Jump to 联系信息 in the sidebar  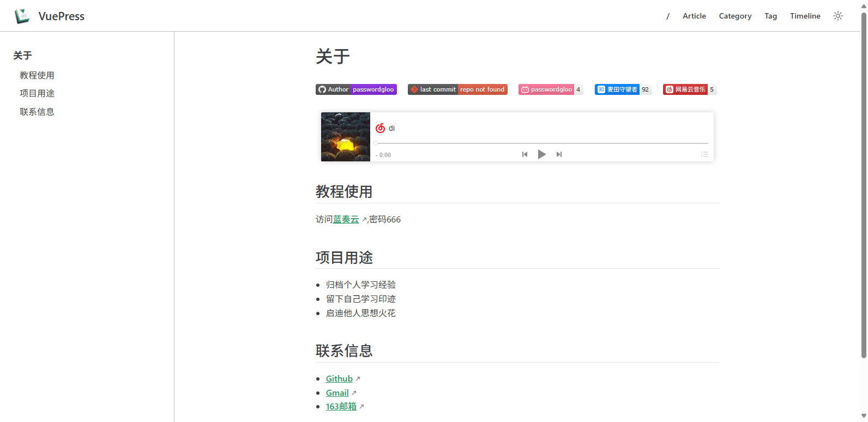pyautogui.click(x=37, y=112)
